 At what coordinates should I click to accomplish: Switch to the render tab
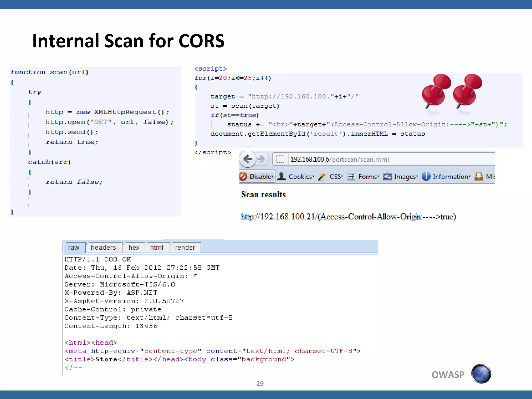[185, 248]
